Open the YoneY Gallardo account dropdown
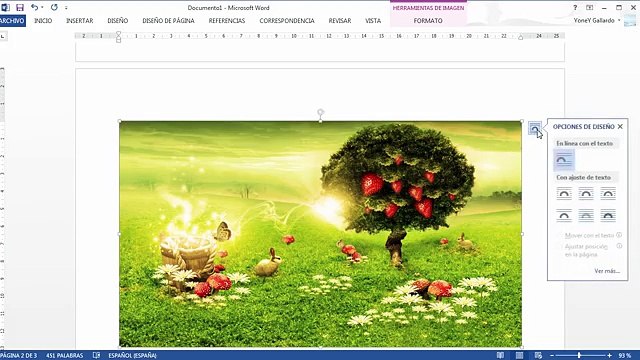This screenshot has height=360, width=640. 597,20
